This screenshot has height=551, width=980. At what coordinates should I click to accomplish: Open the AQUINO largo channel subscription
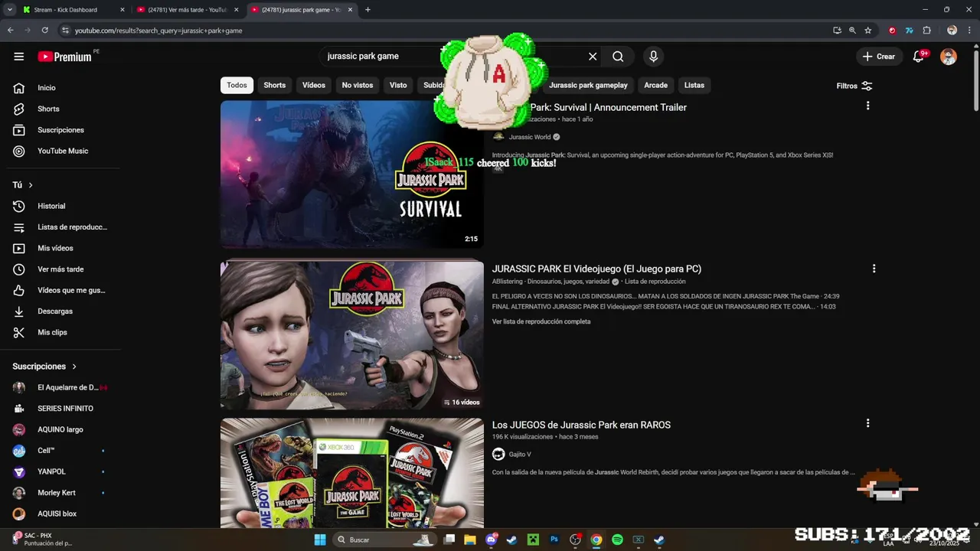(x=60, y=429)
